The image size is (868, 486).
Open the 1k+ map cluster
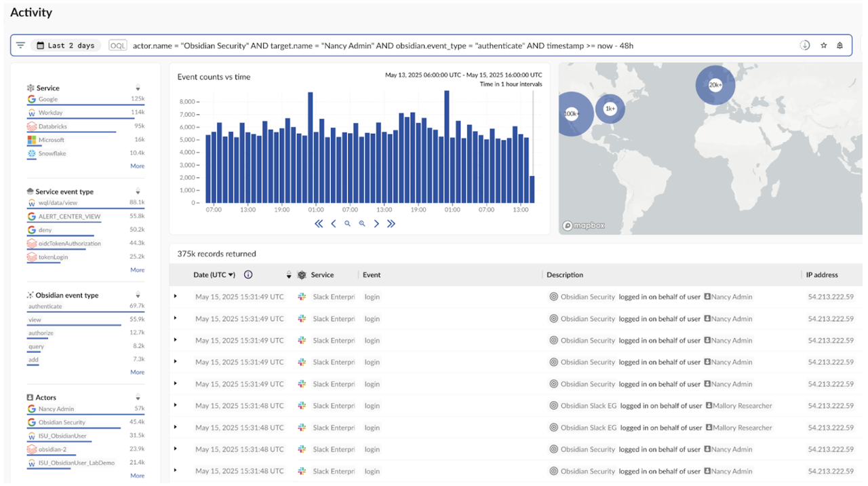click(x=610, y=109)
